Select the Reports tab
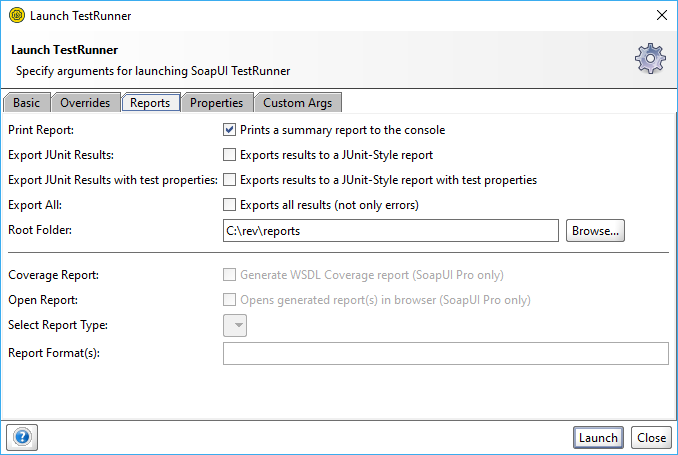This screenshot has height=455, width=678. pyautogui.click(x=150, y=103)
